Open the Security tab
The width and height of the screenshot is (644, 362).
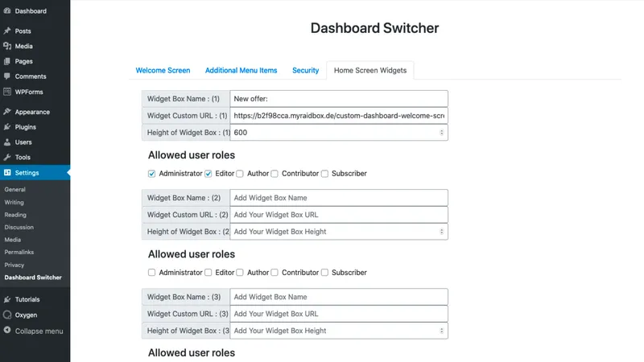tap(306, 70)
